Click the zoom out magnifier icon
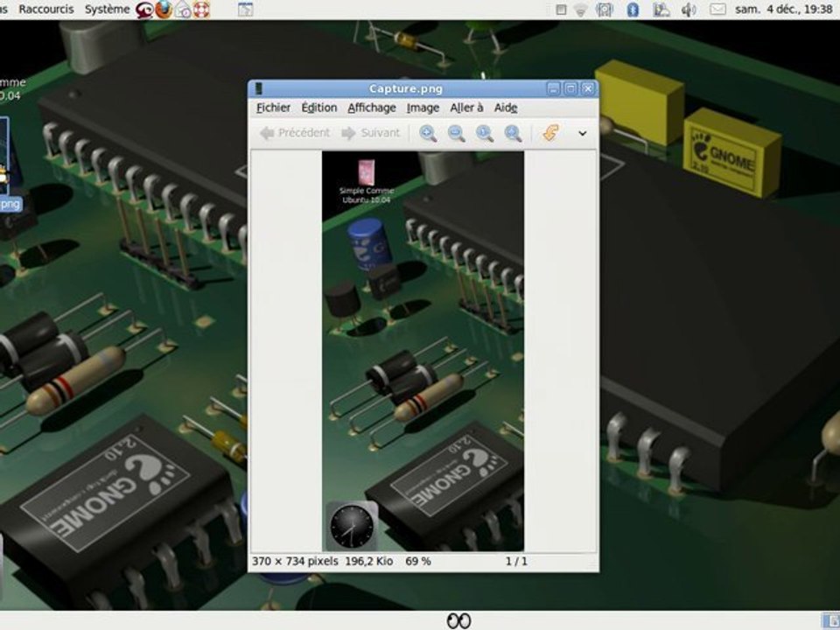The height and width of the screenshot is (630, 840). 456,133
